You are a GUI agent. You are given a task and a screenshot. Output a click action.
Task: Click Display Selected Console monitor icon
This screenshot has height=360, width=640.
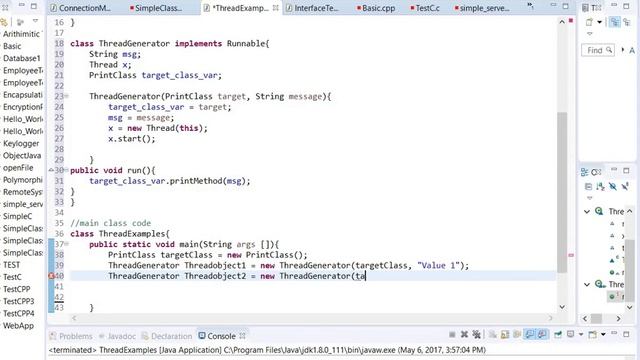coord(571,335)
